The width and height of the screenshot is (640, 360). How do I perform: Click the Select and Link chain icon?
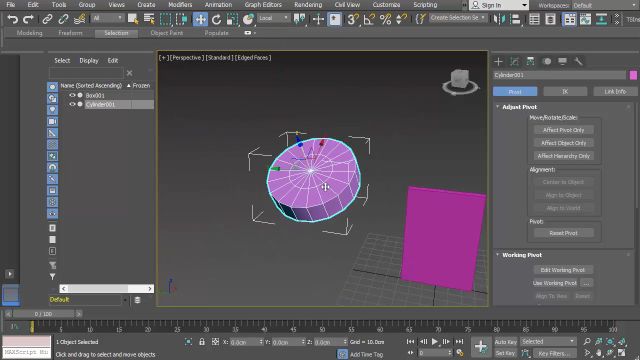click(47, 19)
